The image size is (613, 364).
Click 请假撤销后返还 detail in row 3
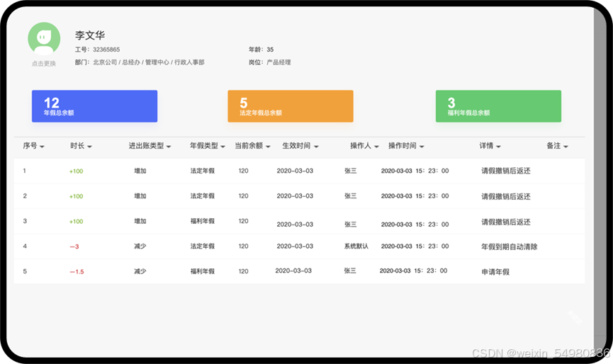[x=506, y=222]
